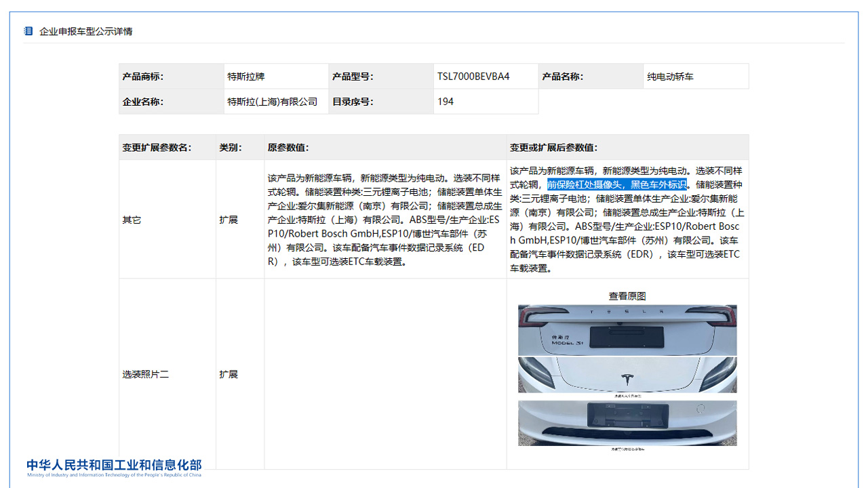Click the 产品型号 label cell
This screenshot has width=868, height=488.
(381, 77)
